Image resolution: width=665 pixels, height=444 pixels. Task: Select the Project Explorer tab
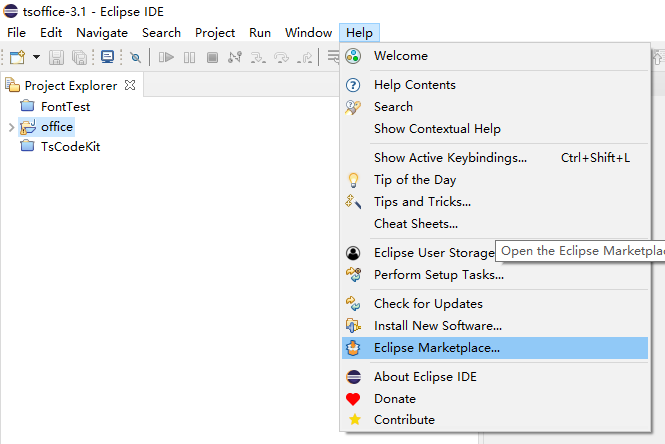(71, 86)
